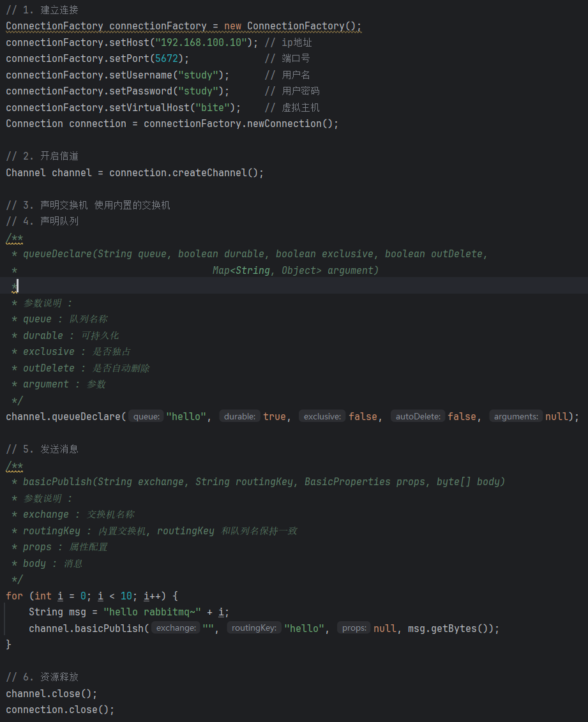The width and height of the screenshot is (588, 722).
Task: Click the setPassword method call
Action: pos(140,91)
